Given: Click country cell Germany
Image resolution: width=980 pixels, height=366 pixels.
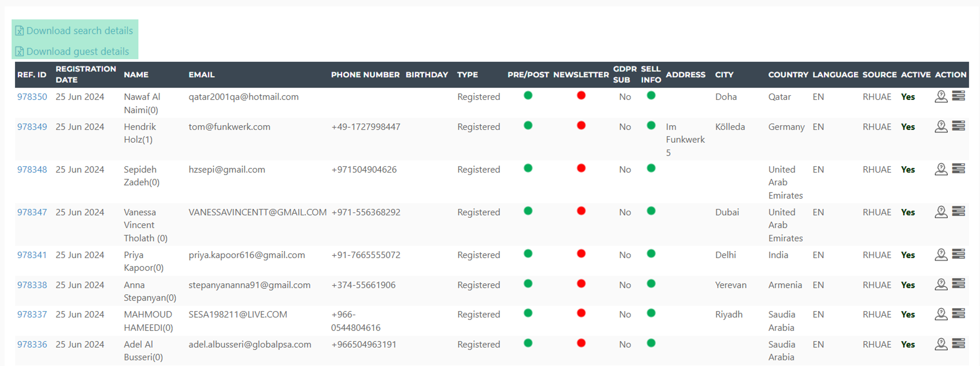Looking at the screenshot, I should coord(786,127).
